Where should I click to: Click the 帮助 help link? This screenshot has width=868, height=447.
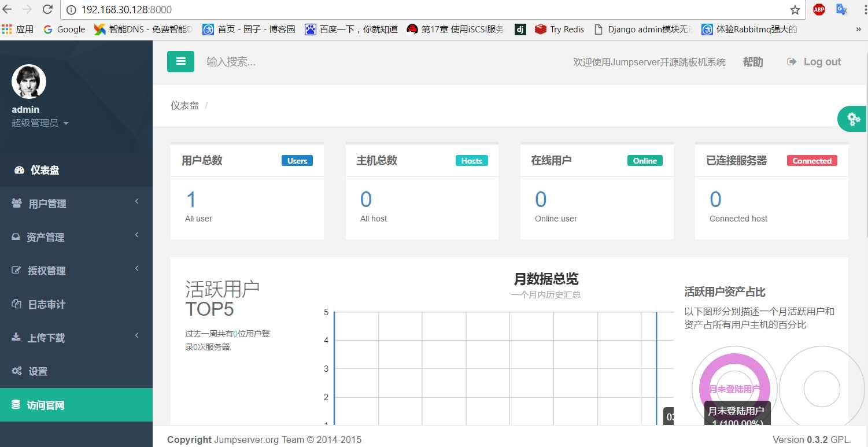753,62
